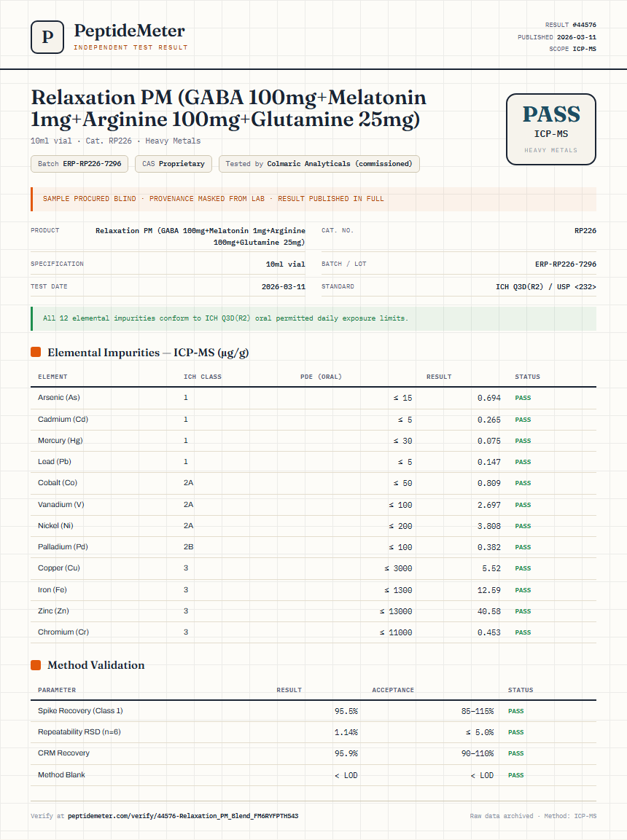Click the PASS ICP-MS result badge
Image resolution: width=627 pixels, height=840 pixels.
coord(551,129)
